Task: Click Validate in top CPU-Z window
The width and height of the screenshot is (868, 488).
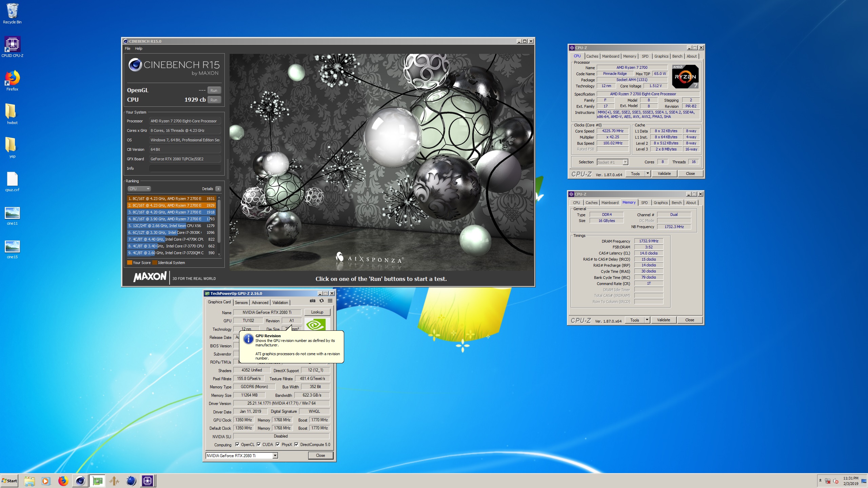Action: pyautogui.click(x=664, y=174)
